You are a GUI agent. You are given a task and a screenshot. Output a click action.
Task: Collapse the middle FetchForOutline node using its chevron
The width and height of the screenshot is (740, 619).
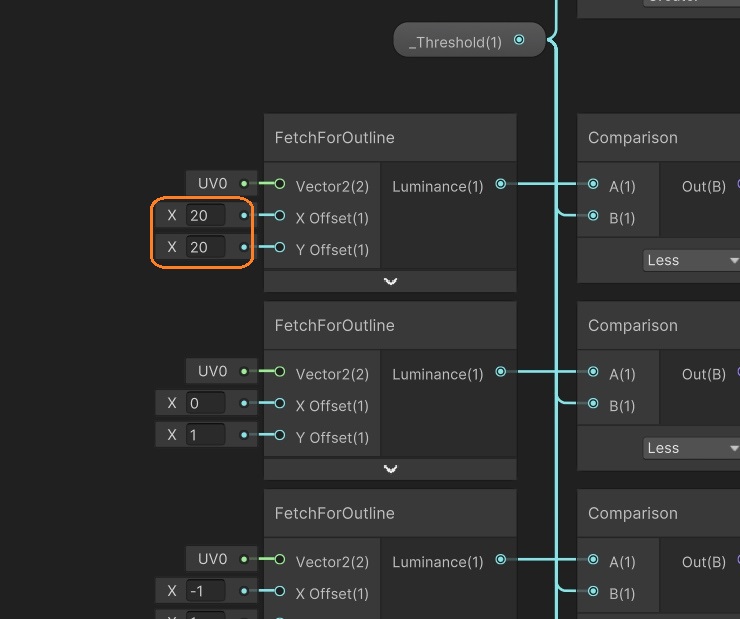(390, 469)
